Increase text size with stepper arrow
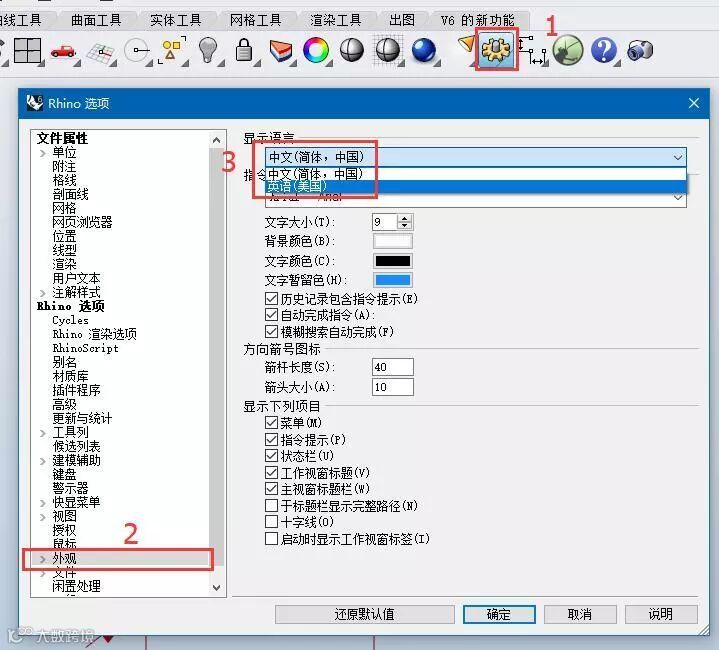The height and width of the screenshot is (650, 719). [404, 219]
